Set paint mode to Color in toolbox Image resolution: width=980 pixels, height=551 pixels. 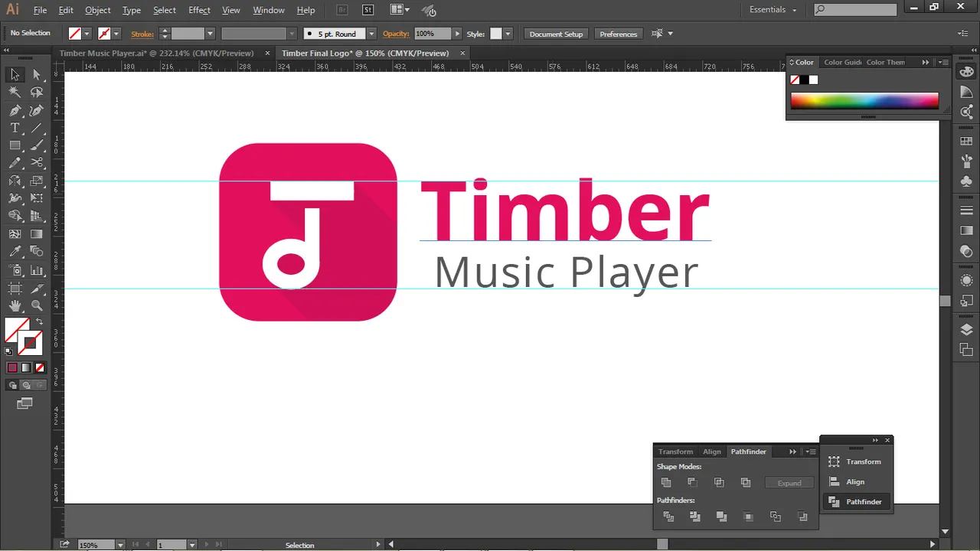(x=12, y=368)
